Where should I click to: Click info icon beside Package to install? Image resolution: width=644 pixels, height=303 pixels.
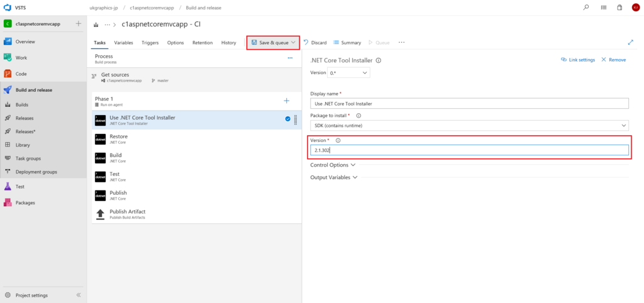pos(358,116)
